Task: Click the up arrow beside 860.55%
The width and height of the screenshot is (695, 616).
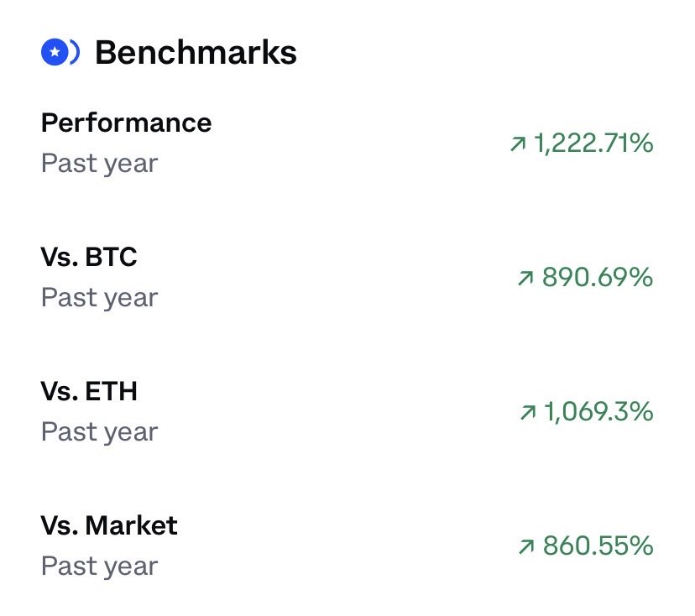Action: (x=527, y=547)
